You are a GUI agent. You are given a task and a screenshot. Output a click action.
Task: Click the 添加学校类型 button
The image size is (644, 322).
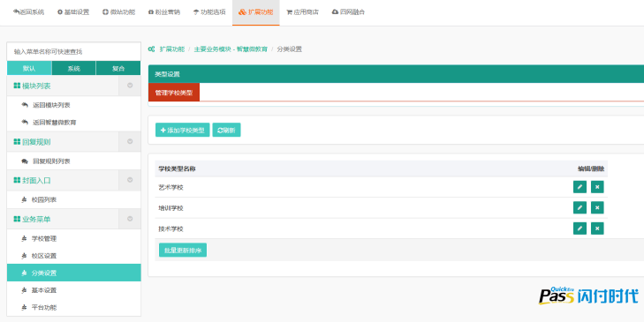pyautogui.click(x=182, y=130)
